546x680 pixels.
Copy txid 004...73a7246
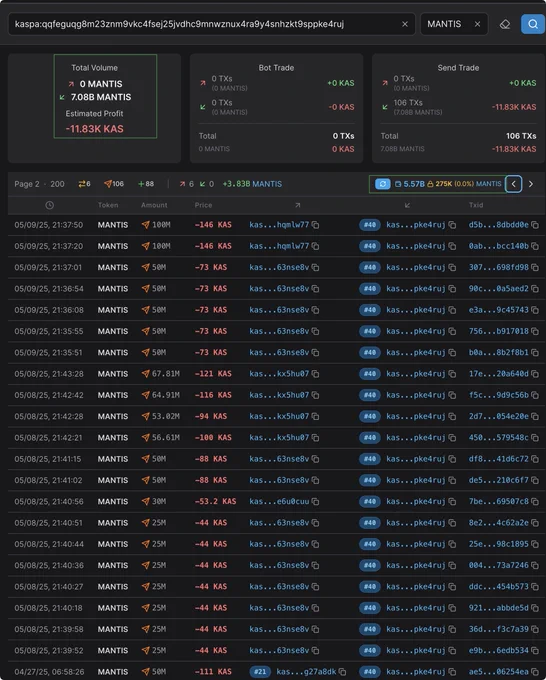tap(535, 565)
